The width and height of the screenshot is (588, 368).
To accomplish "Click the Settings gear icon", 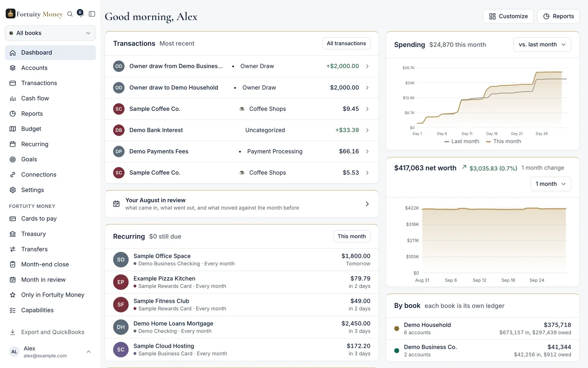I will [13, 190].
